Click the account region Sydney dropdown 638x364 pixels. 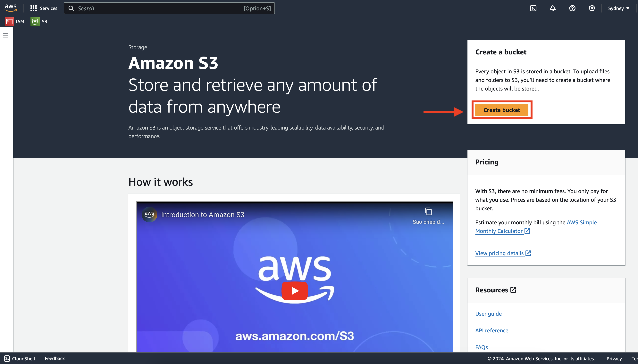(x=619, y=8)
